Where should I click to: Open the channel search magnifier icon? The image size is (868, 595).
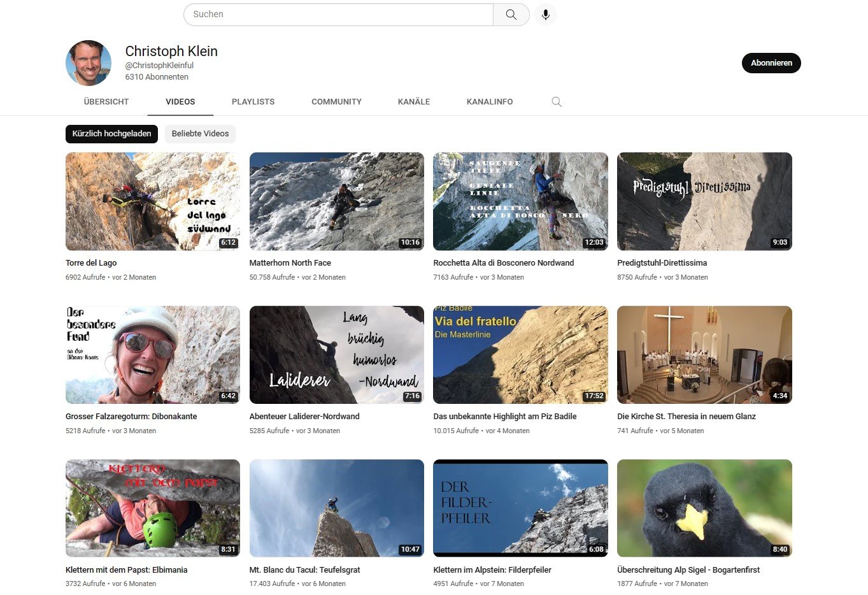click(x=557, y=102)
